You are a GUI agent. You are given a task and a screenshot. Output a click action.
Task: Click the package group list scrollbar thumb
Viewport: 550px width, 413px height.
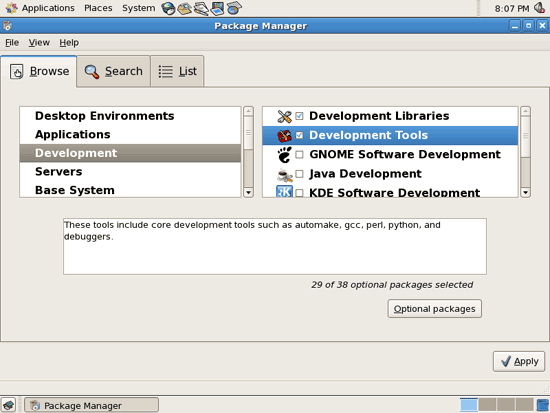(525, 136)
